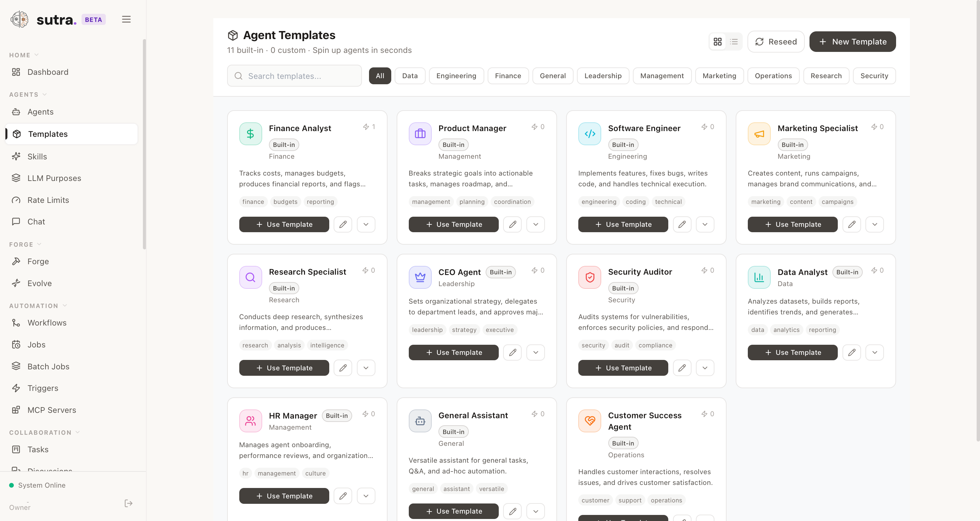Open Rate Limits in the sidebar

(49, 200)
